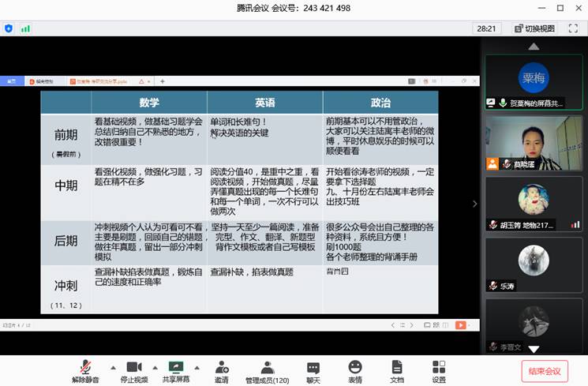Collapse the participant video sidebar arrow
The width and height of the screenshot is (588, 386).
coord(474,203)
